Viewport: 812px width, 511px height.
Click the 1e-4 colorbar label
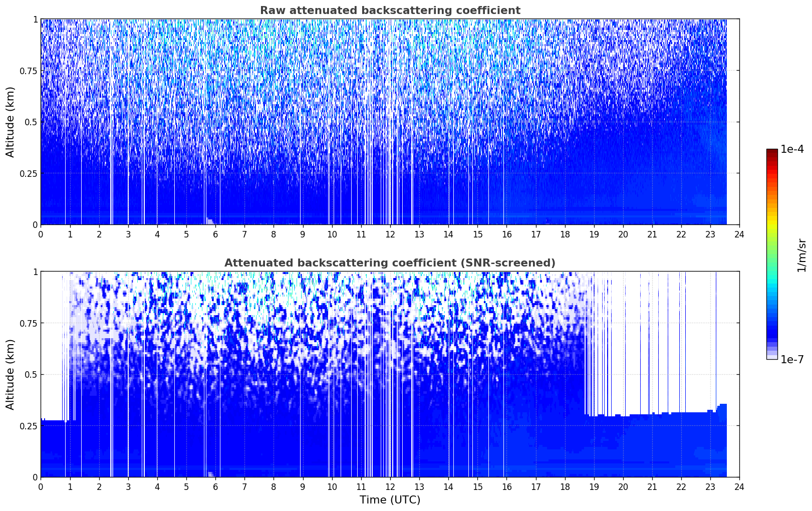pyautogui.click(x=792, y=149)
